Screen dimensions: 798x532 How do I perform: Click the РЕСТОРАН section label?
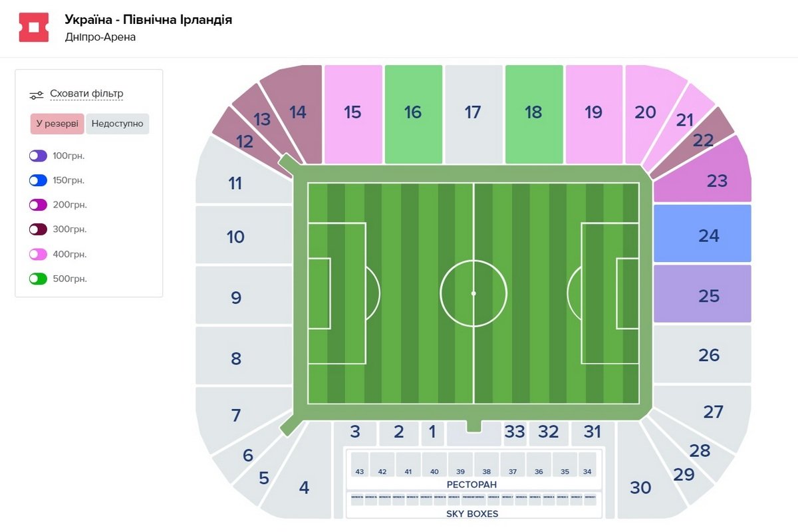tap(472, 484)
